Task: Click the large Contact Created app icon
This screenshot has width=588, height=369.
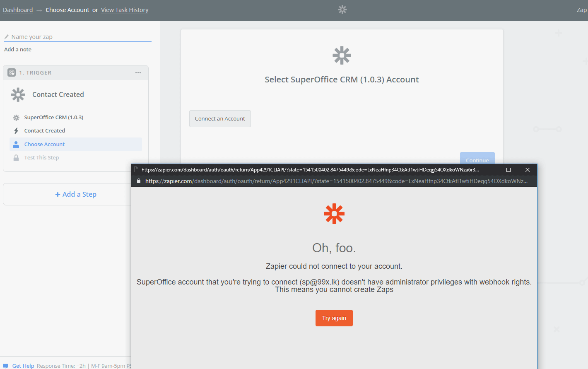Action: 18,94
